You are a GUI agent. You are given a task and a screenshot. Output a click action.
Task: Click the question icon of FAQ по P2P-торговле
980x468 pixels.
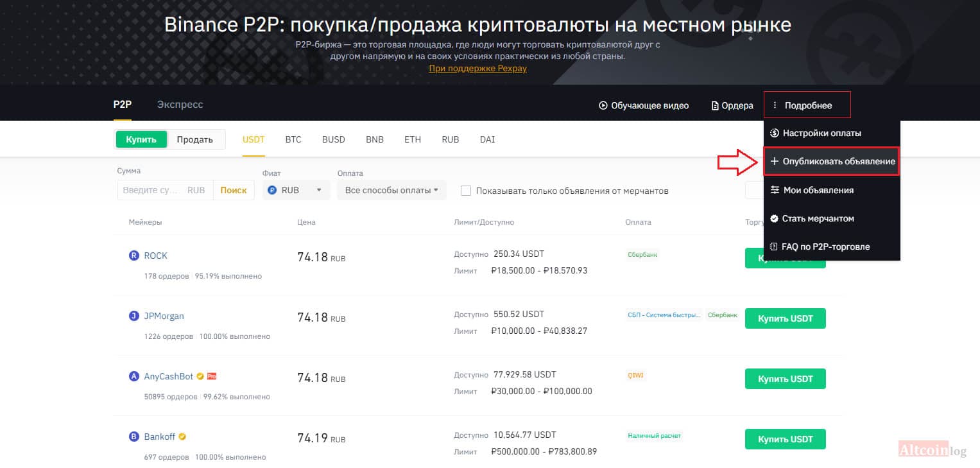(x=774, y=247)
